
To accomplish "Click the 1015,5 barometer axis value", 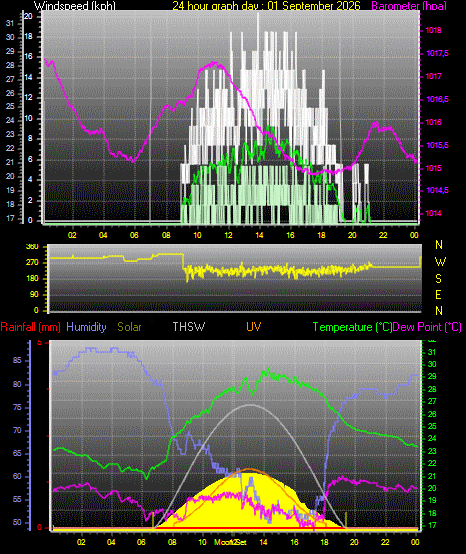I will 437,145.
